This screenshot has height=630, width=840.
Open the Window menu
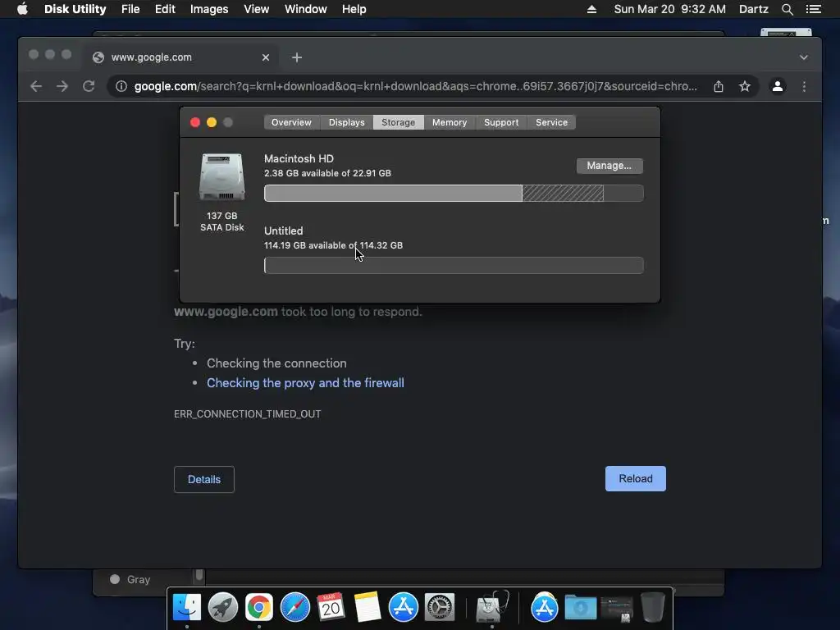(305, 9)
